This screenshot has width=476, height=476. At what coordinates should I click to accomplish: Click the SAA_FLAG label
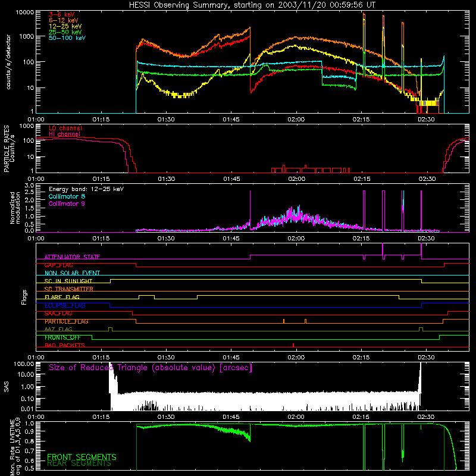(x=58, y=313)
